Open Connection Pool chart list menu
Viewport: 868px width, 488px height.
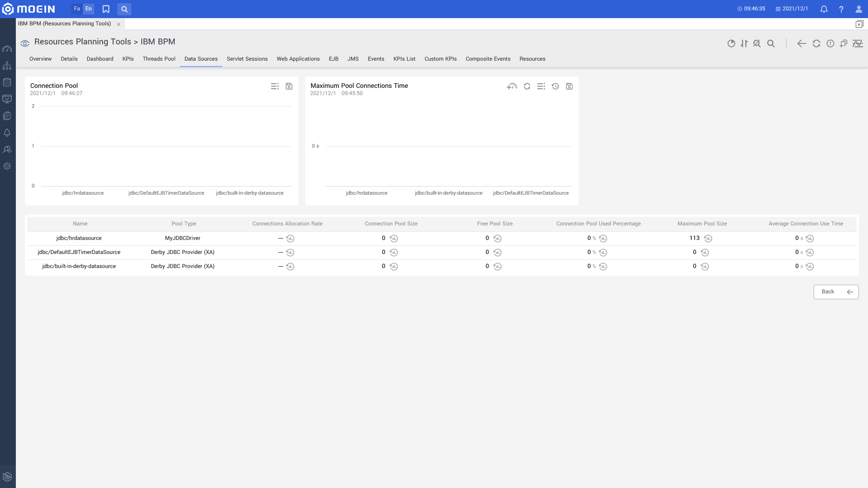[x=275, y=86]
